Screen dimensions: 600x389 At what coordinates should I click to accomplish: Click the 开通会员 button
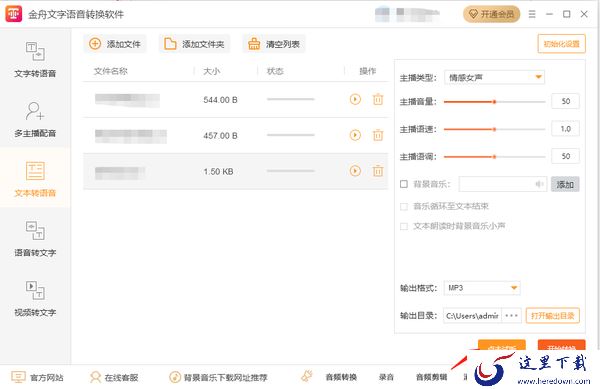coord(491,14)
